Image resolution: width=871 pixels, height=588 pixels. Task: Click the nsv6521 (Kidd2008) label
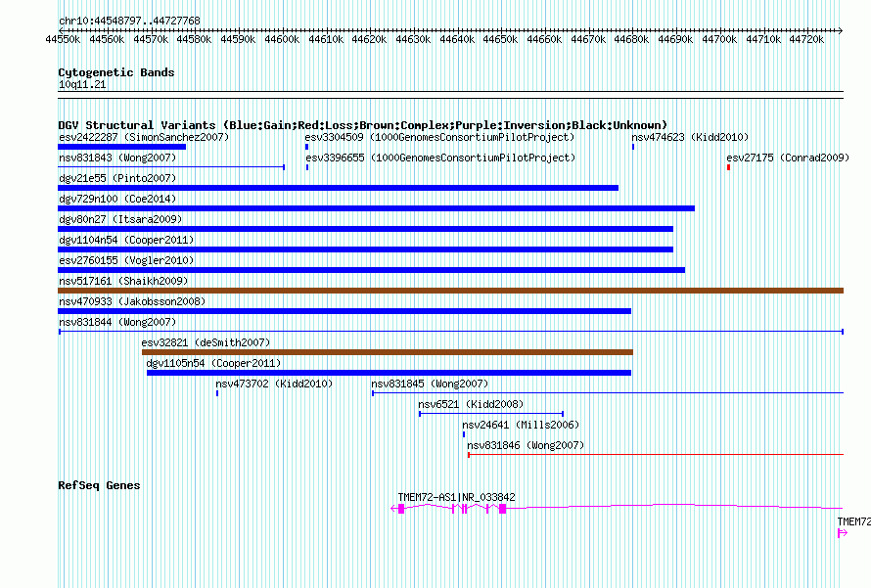[x=471, y=404]
